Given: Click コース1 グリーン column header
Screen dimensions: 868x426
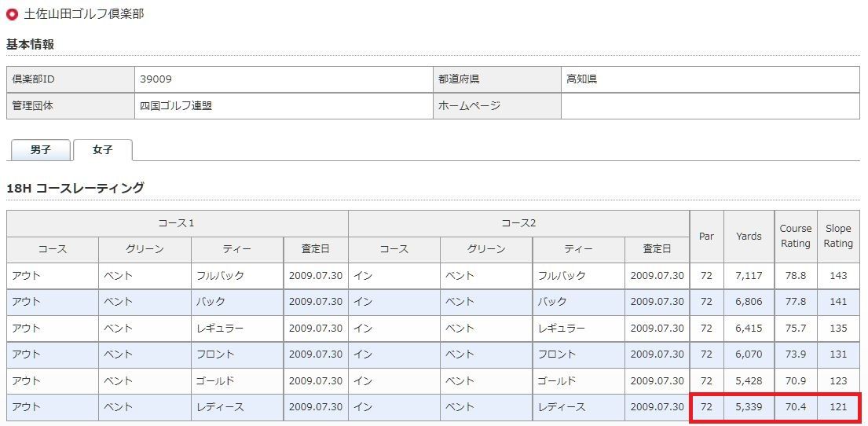Looking at the screenshot, I should pos(145,249).
